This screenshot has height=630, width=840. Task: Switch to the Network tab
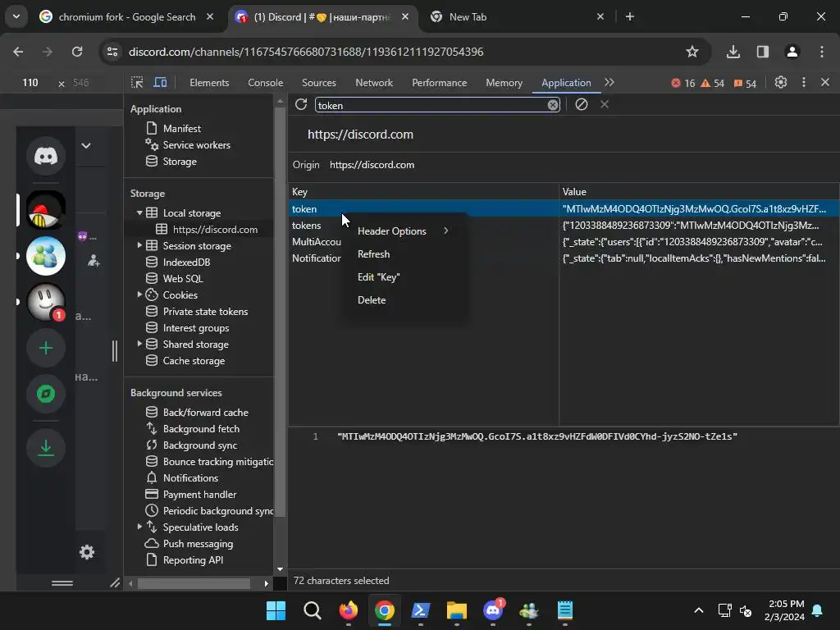point(374,83)
